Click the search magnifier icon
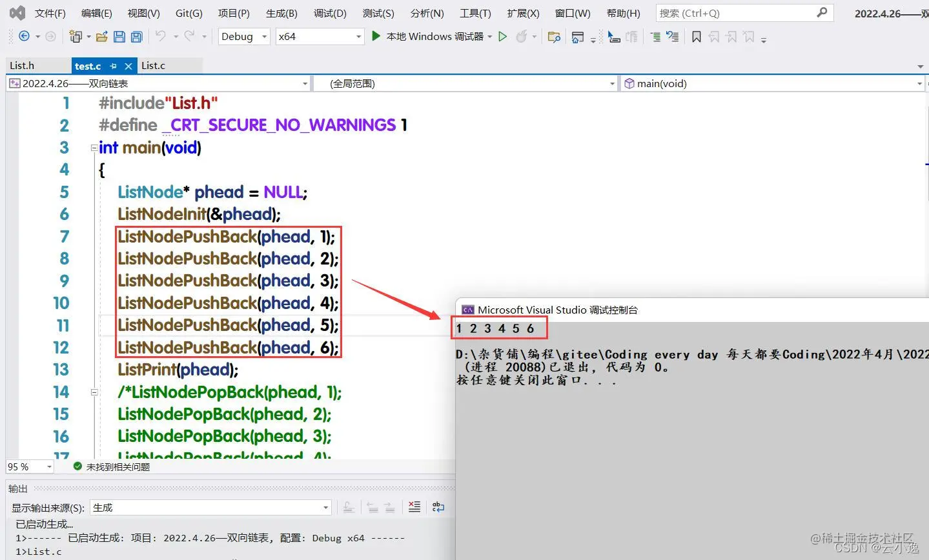The width and height of the screenshot is (929, 560). click(822, 12)
